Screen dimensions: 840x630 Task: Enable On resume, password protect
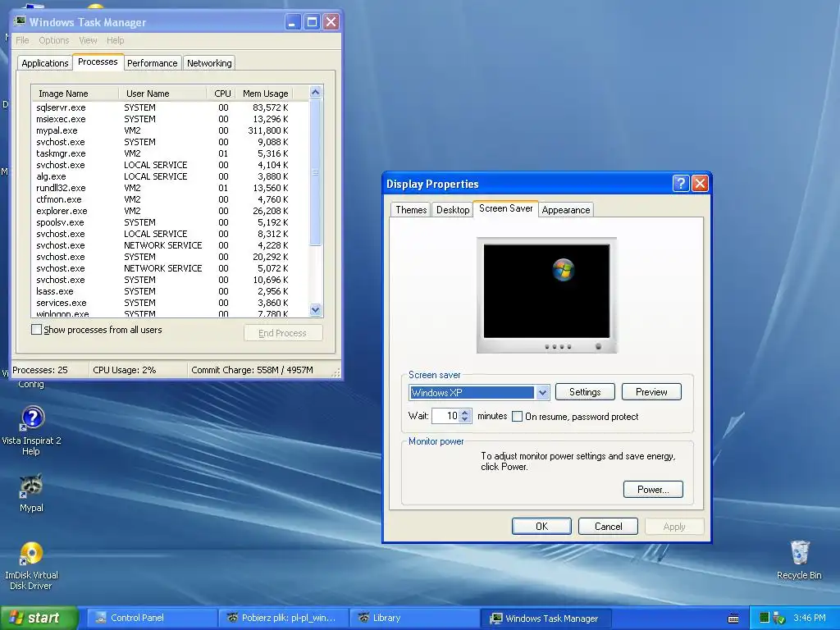(517, 416)
